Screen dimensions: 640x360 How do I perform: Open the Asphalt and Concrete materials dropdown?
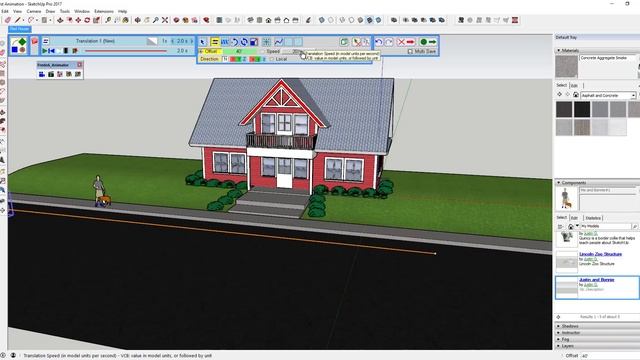click(x=633, y=96)
